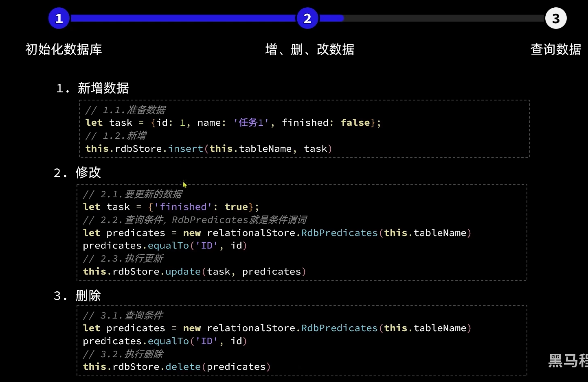
Task: Click the blue progress bar between steps 1 and 2
Action: click(x=183, y=18)
